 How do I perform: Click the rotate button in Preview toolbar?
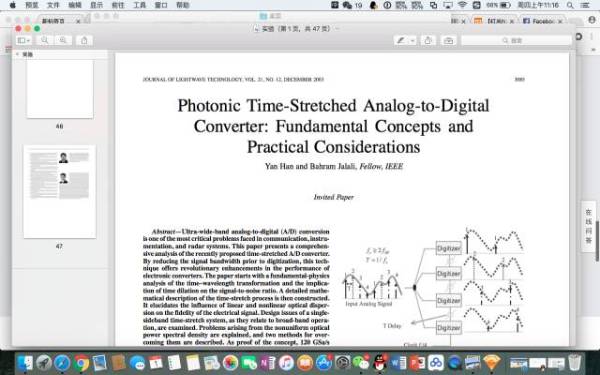coord(428,40)
